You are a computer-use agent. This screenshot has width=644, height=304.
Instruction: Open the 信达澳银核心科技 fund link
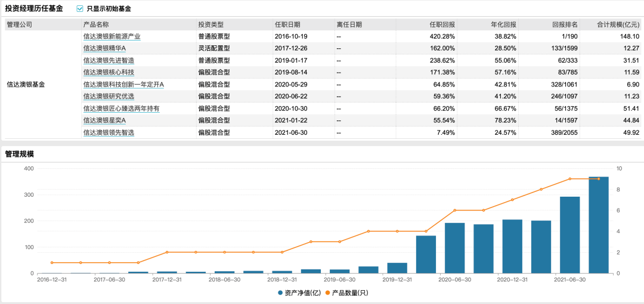109,72
